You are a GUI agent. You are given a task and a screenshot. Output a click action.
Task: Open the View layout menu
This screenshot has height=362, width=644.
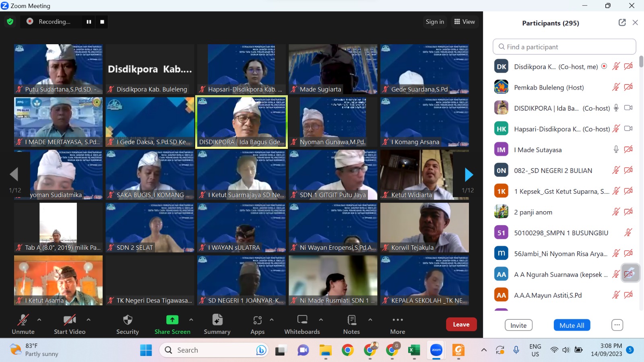coord(464,22)
